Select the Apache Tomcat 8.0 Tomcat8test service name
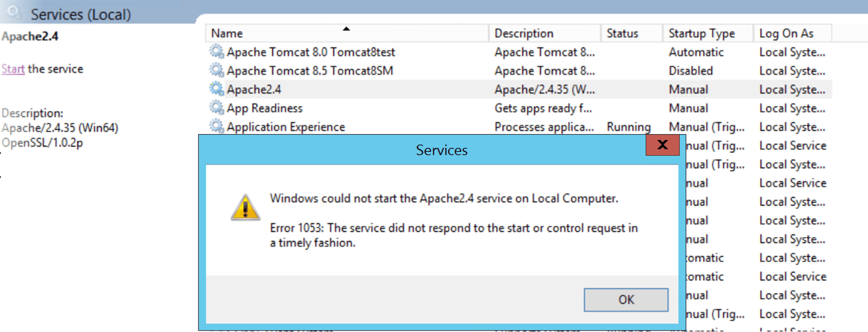This screenshot has width=868, height=332. tap(310, 52)
